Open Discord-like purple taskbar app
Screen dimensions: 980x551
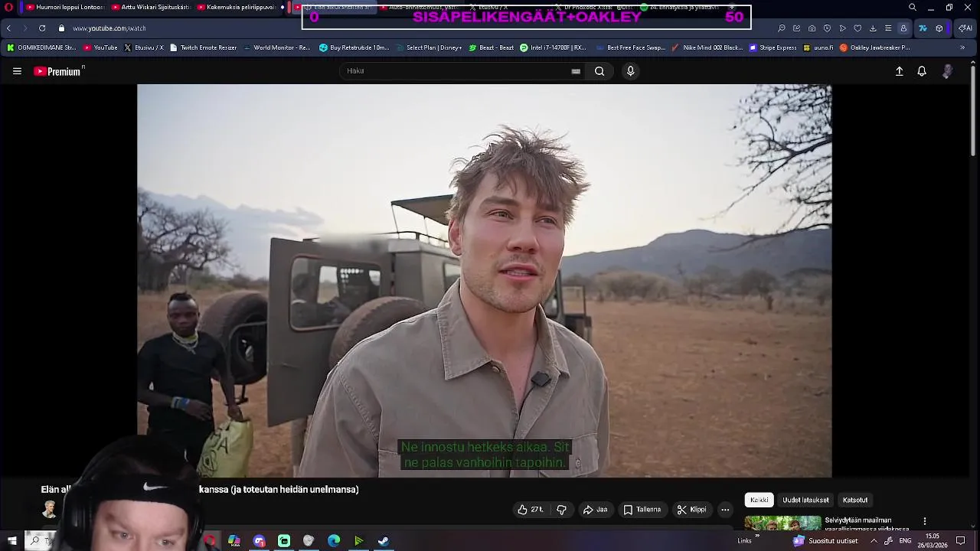259,541
